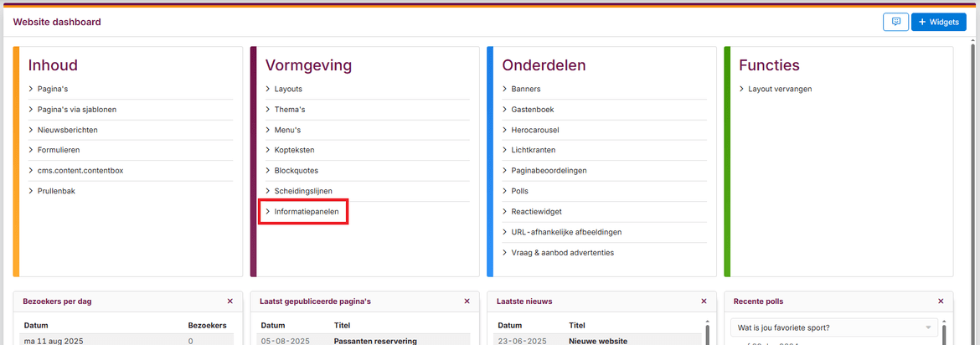The height and width of the screenshot is (345, 980).
Task: Open Banners under Onderdelen
Action: tap(526, 89)
